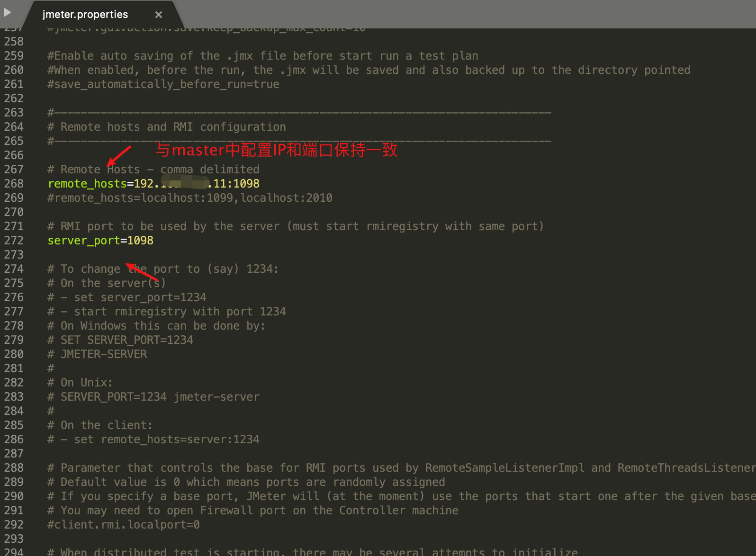Click line number 261 in gutter

click(x=14, y=84)
